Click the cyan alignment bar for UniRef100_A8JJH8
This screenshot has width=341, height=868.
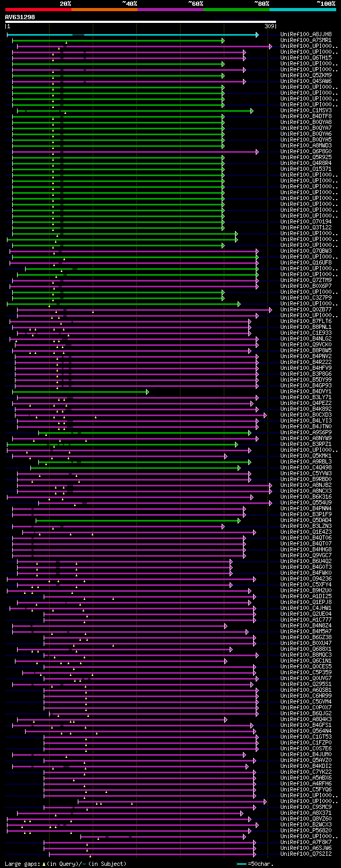(133, 35)
